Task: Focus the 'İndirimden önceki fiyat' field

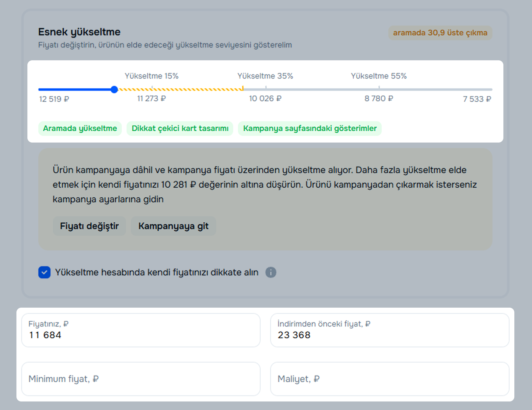Action: click(390, 330)
